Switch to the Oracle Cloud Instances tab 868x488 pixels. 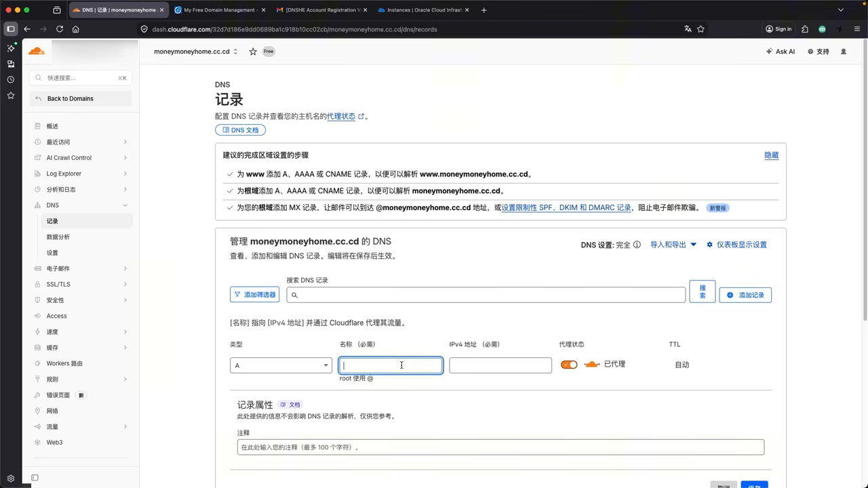(x=424, y=10)
